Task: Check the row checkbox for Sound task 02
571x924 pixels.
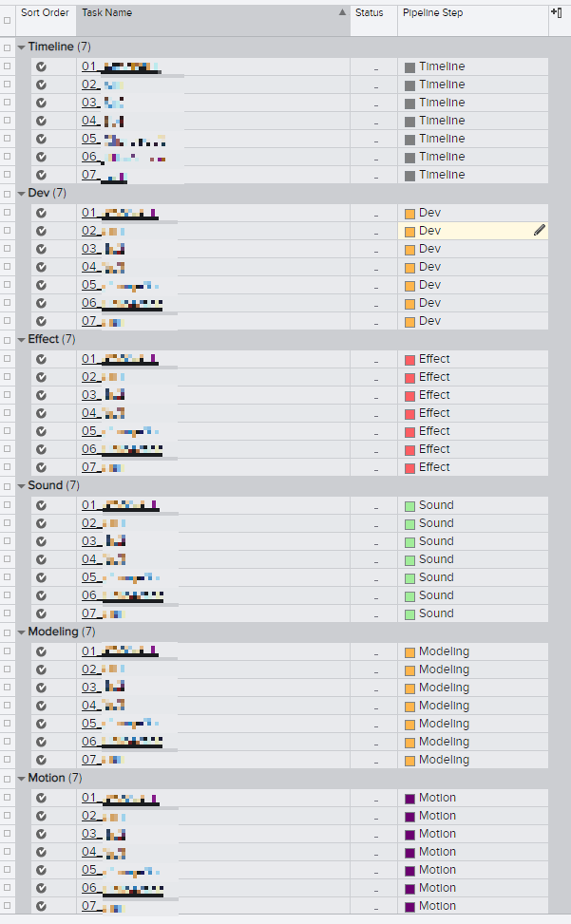Action: (7, 522)
